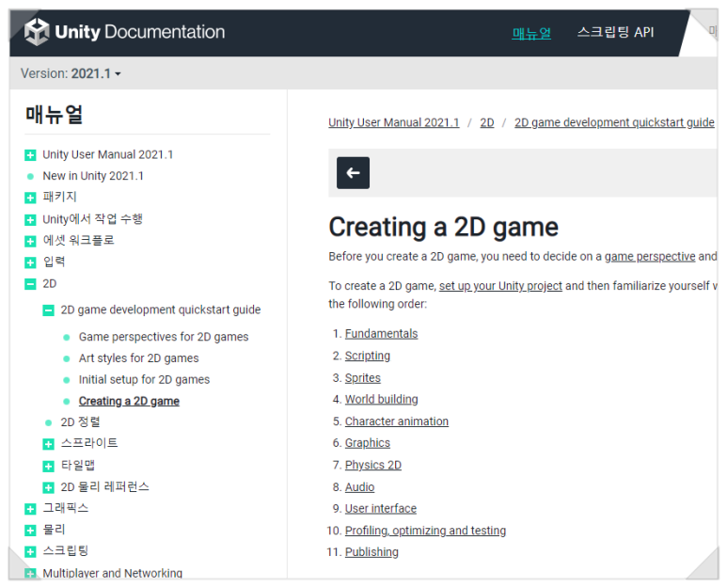Viewport: 727px width, 588px height.
Task: Open the Audio link
Action: (x=360, y=487)
